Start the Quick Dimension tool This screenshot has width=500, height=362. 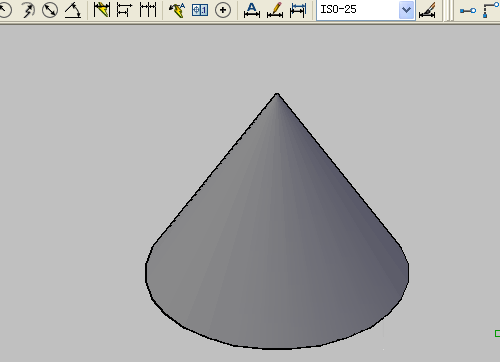[x=102, y=10]
